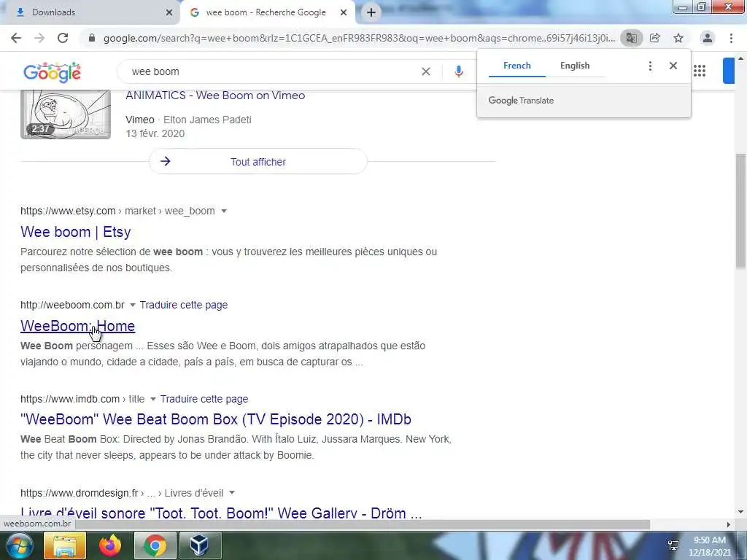Open File Explorer from the taskbar

65,545
